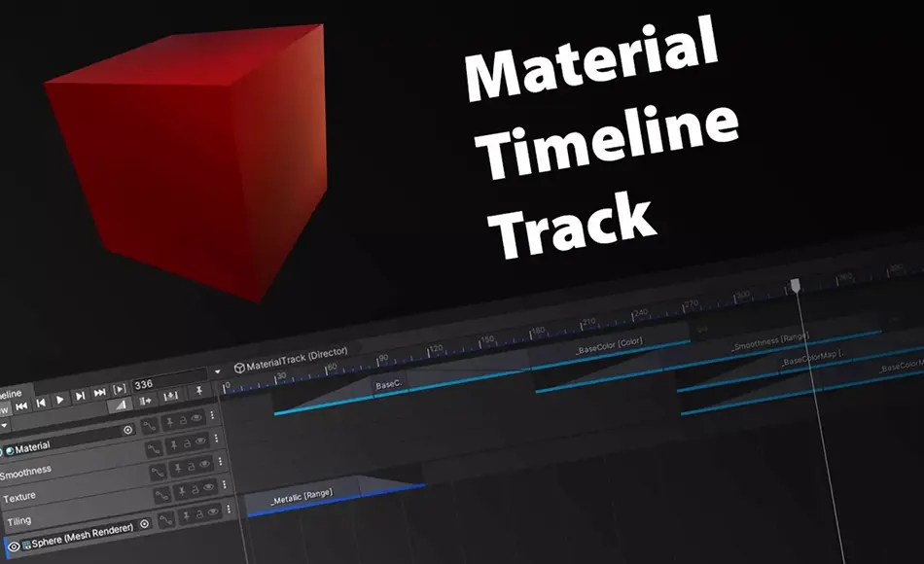Play the timeline
The width and height of the screenshot is (924, 564).
[59, 400]
